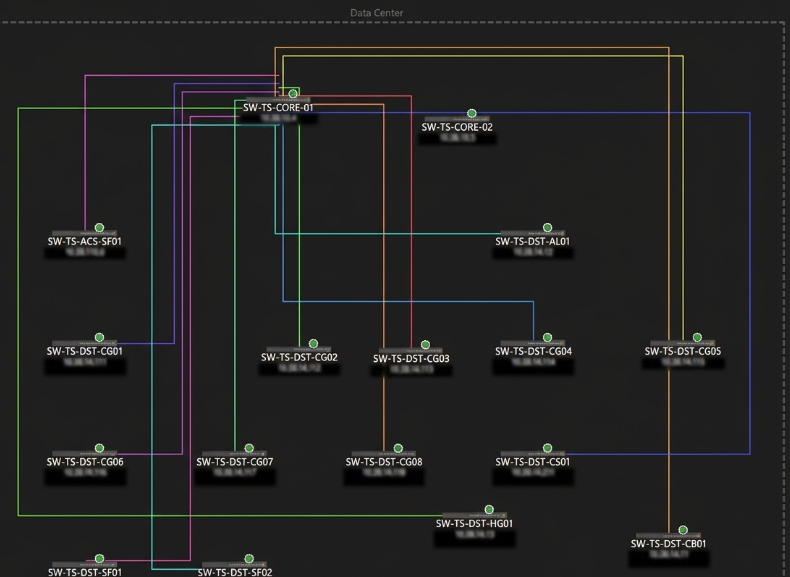This screenshot has height=577, width=790.
Task: Click green status dot above SW-TS-DST-CS01
Action: coord(547,448)
